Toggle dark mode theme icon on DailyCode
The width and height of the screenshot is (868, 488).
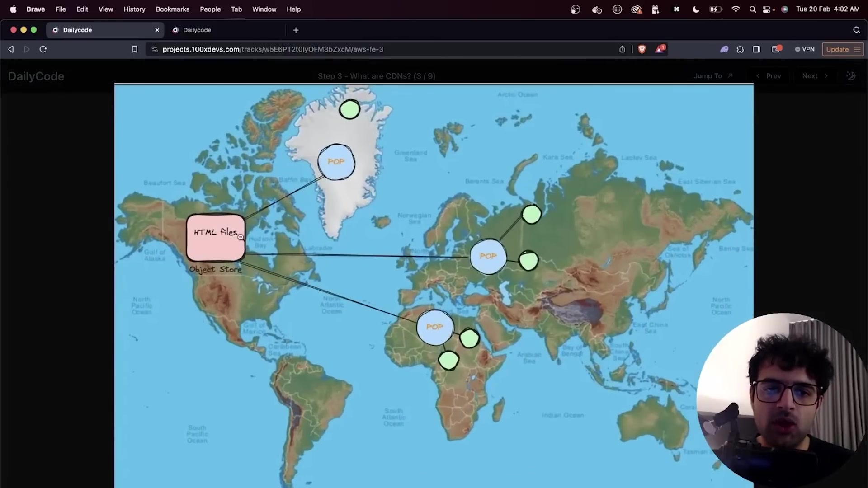(x=850, y=76)
